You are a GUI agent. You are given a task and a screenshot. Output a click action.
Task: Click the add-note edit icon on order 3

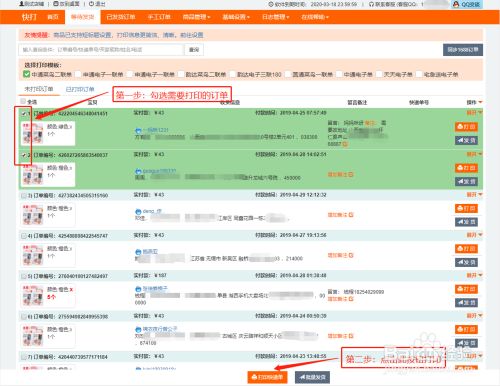pos(351,215)
